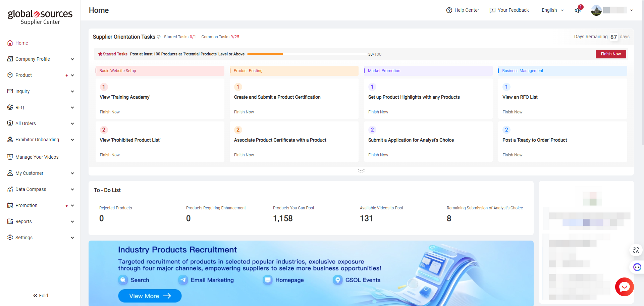Switch to Starred Tasks
Screen dimensions: 644x306
click(x=180, y=37)
